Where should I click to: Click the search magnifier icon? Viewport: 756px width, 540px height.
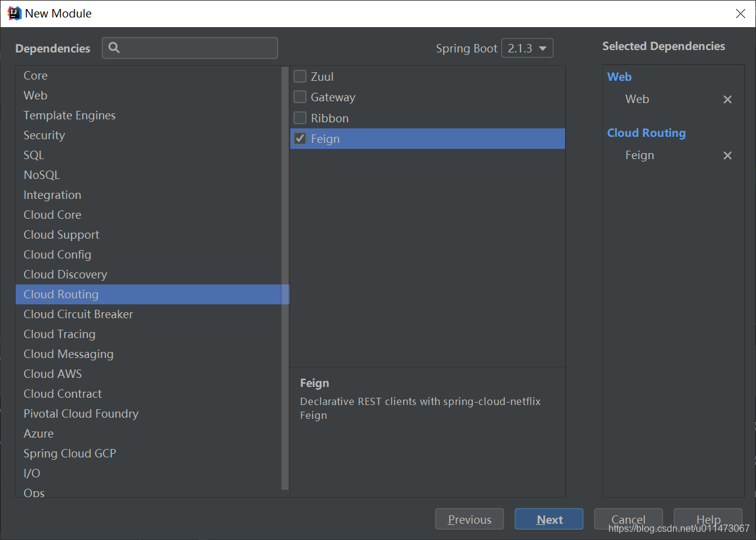[114, 48]
